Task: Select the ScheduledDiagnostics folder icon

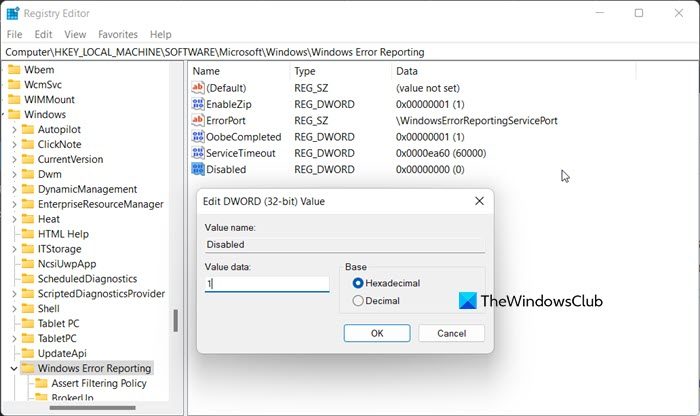Action: pyautogui.click(x=28, y=279)
